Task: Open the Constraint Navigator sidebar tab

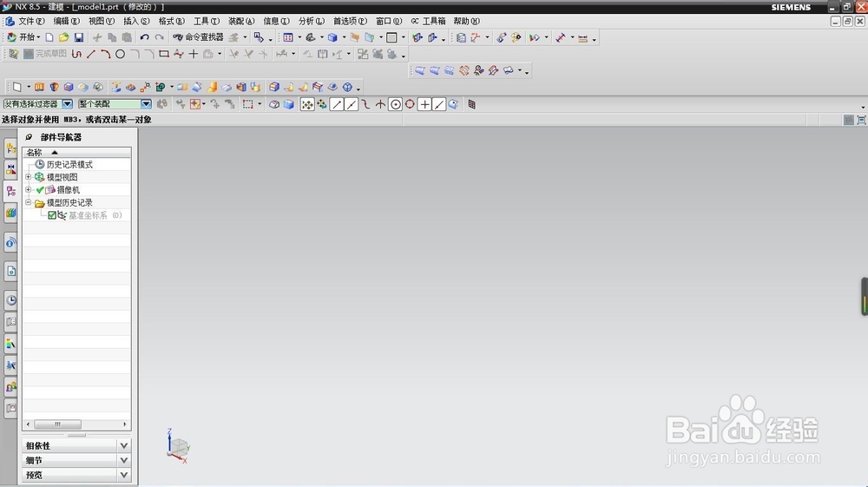Action: [10, 169]
